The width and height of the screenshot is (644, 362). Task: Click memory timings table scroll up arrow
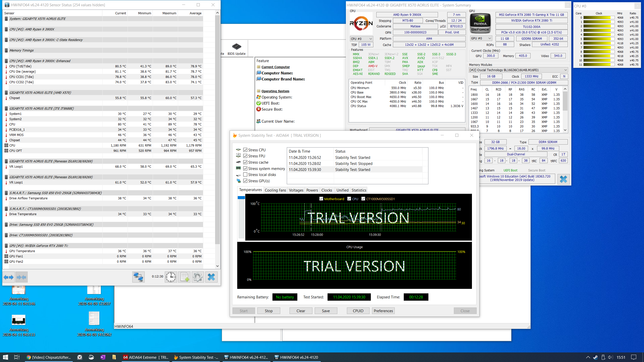[565, 89]
